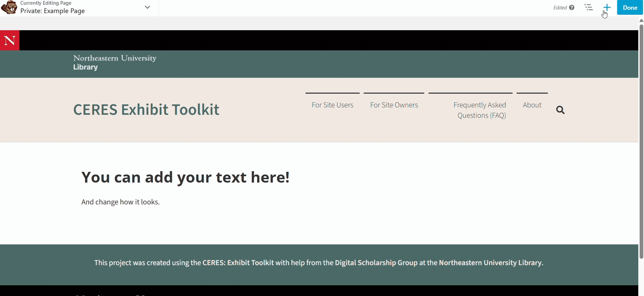Screen dimensions: 644x296
Task: Select Frequently Asked Questions (FAQ) menu item
Action: click(x=481, y=110)
